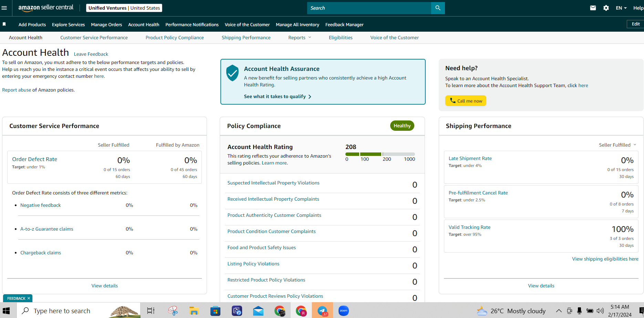Image resolution: width=644 pixels, height=318 pixels.
Task: Open Explore Services in top navigation
Action: click(68, 24)
